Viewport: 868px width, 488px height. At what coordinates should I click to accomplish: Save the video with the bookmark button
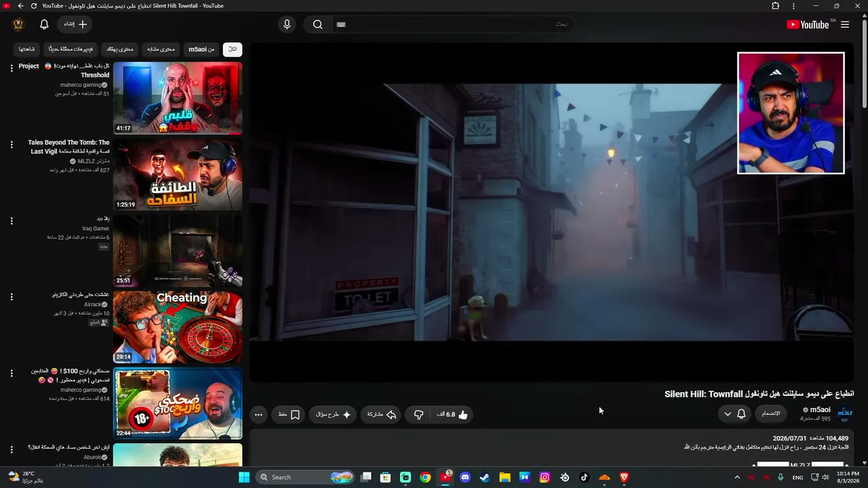pyautogui.click(x=289, y=414)
